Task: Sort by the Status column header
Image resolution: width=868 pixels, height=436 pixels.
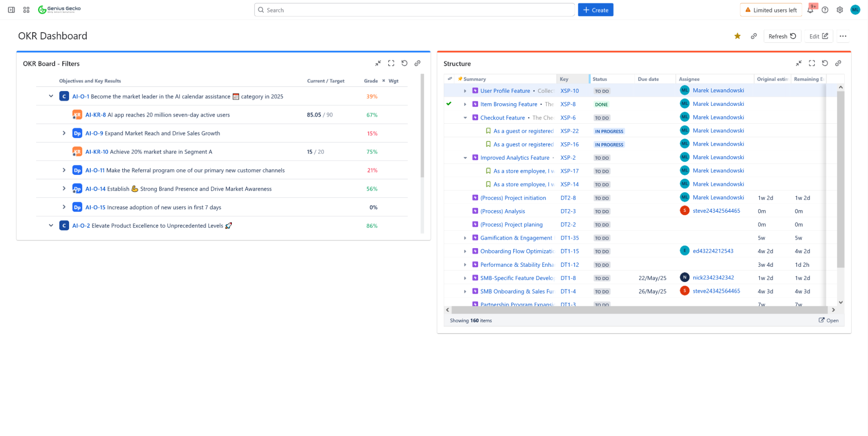Action: (600, 79)
